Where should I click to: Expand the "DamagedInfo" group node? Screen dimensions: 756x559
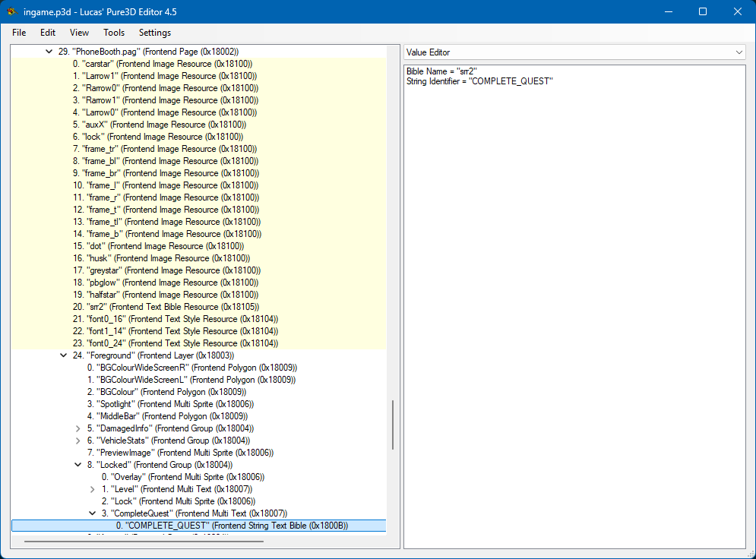(78, 428)
